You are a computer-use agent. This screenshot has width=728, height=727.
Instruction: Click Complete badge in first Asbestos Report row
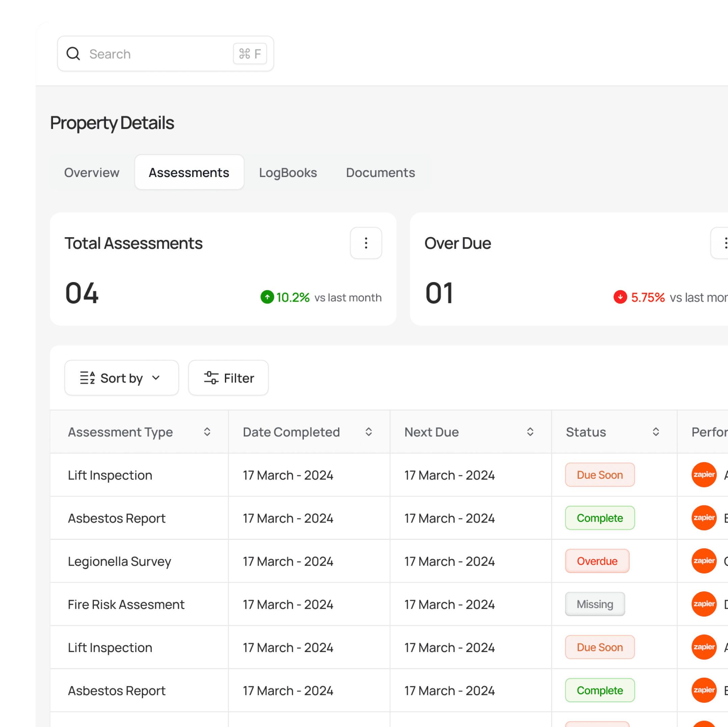click(600, 518)
